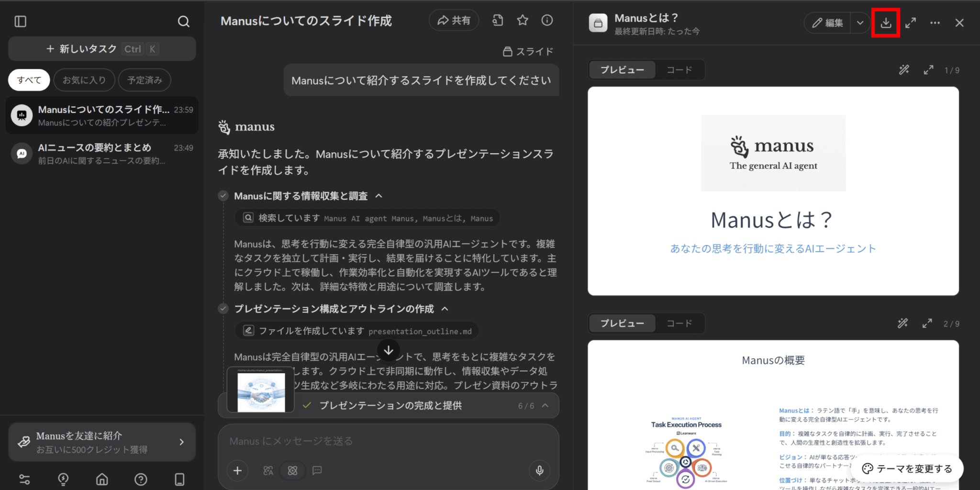Open the files icon next to 共有
980x490 pixels.
point(498,20)
